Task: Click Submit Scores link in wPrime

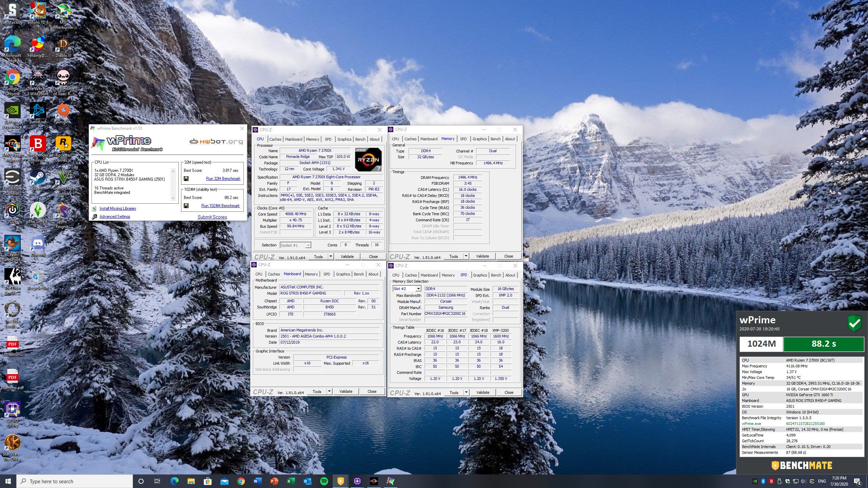Action: point(212,217)
